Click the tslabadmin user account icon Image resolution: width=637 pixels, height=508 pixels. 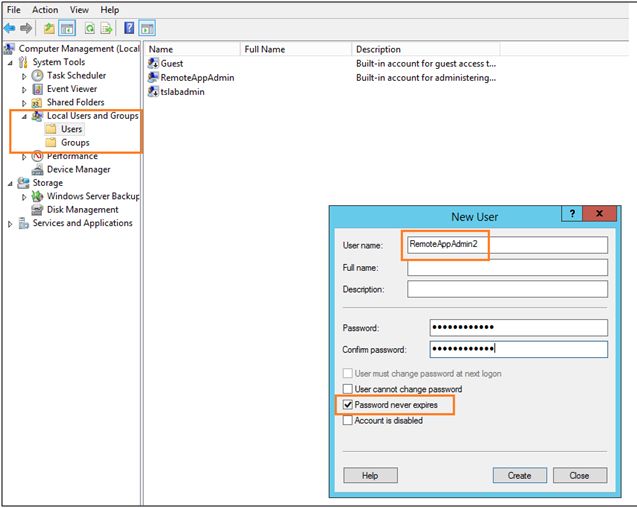point(153,91)
